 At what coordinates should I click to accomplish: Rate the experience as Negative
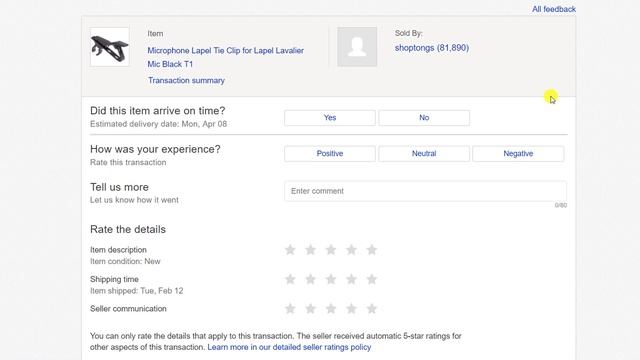point(518,153)
